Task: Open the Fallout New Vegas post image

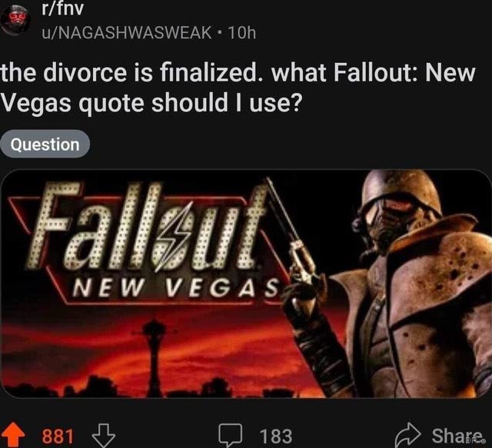Action: pyautogui.click(x=246, y=284)
